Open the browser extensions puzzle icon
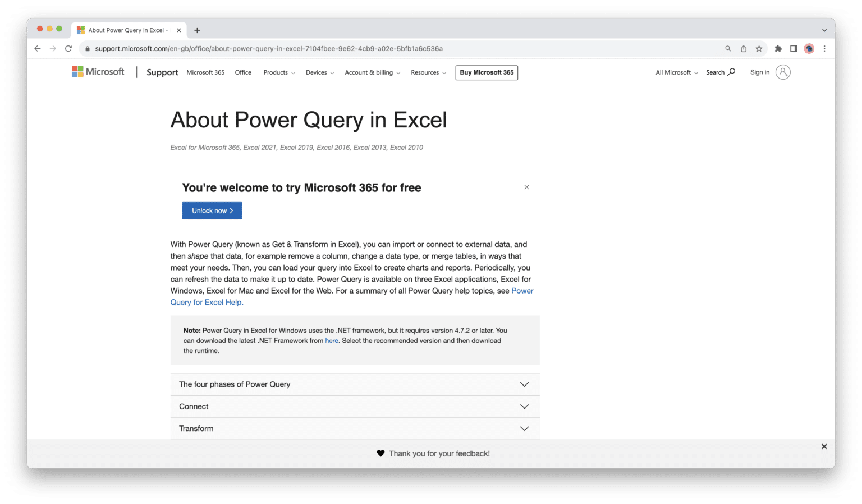The width and height of the screenshot is (862, 504). pyautogui.click(x=778, y=49)
